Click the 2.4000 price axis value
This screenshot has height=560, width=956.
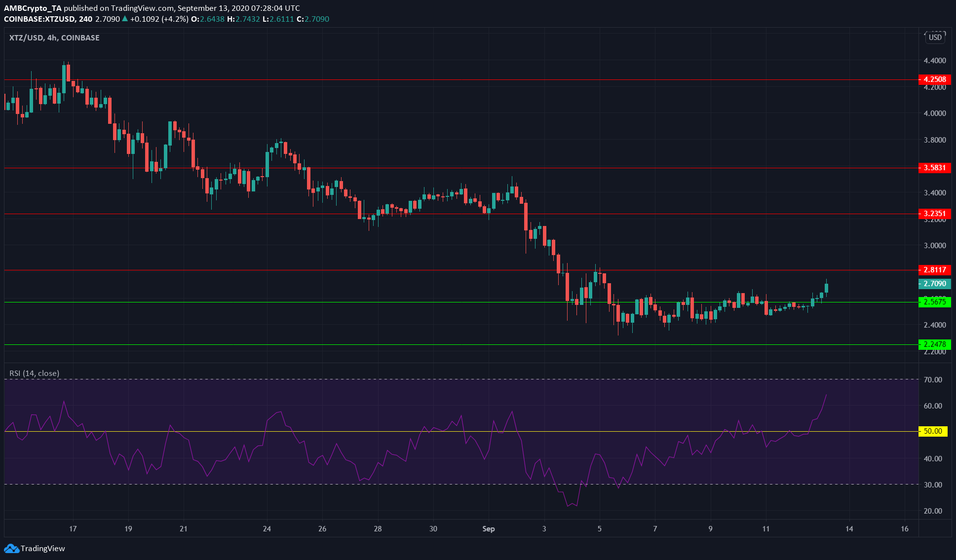tap(935, 325)
